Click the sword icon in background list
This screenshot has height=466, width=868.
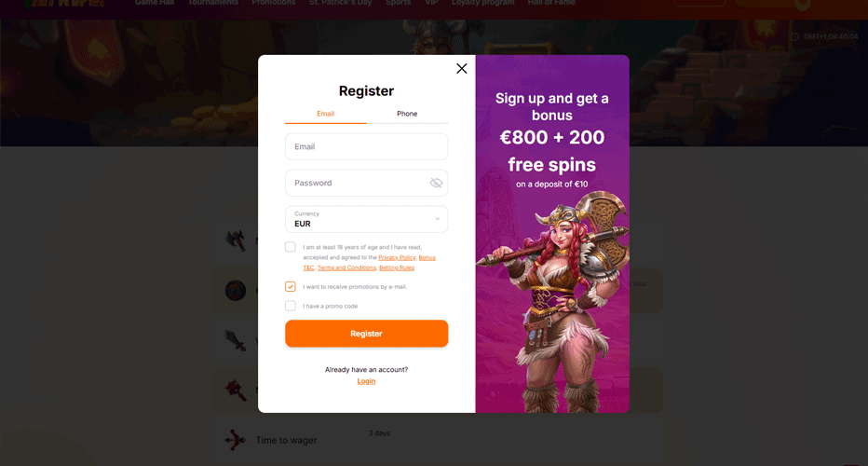point(236,339)
